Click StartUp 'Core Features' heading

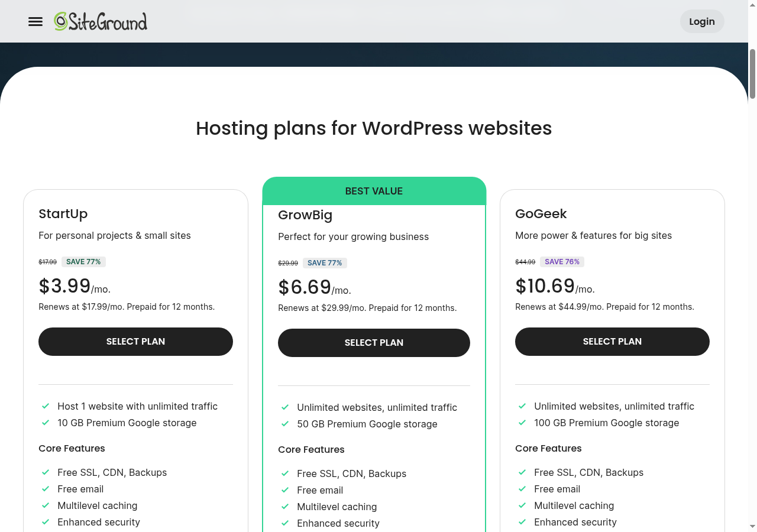click(x=72, y=448)
